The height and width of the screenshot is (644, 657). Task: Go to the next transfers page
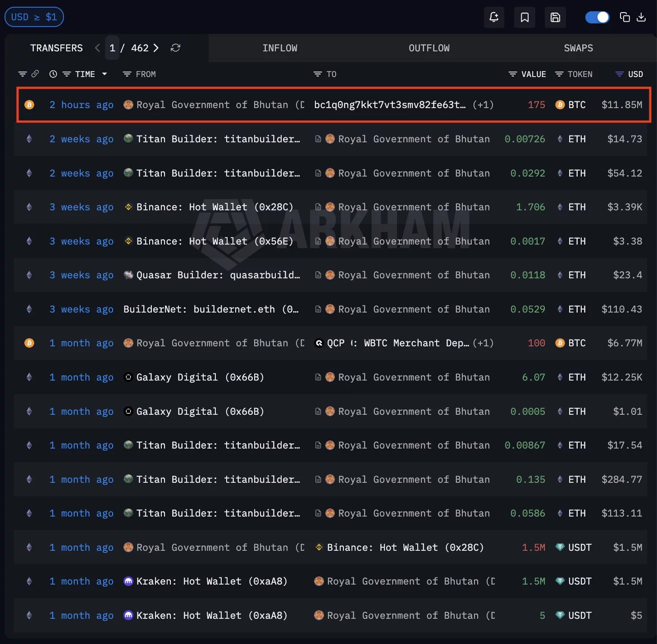coord(156,48)
